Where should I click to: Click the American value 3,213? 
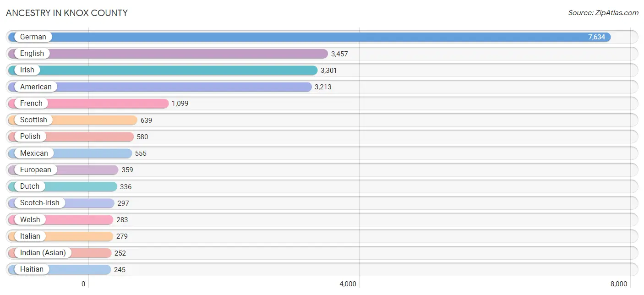point(323,87)
